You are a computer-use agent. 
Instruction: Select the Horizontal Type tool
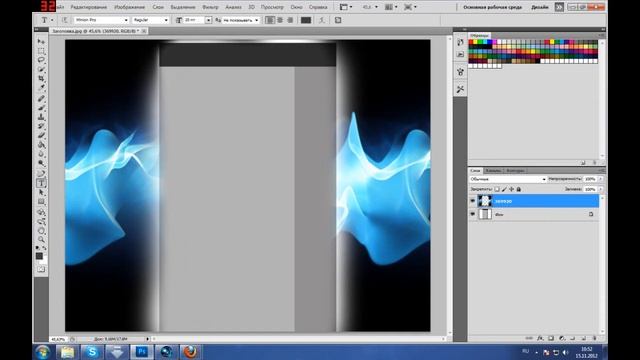click(x=41, y=183)
